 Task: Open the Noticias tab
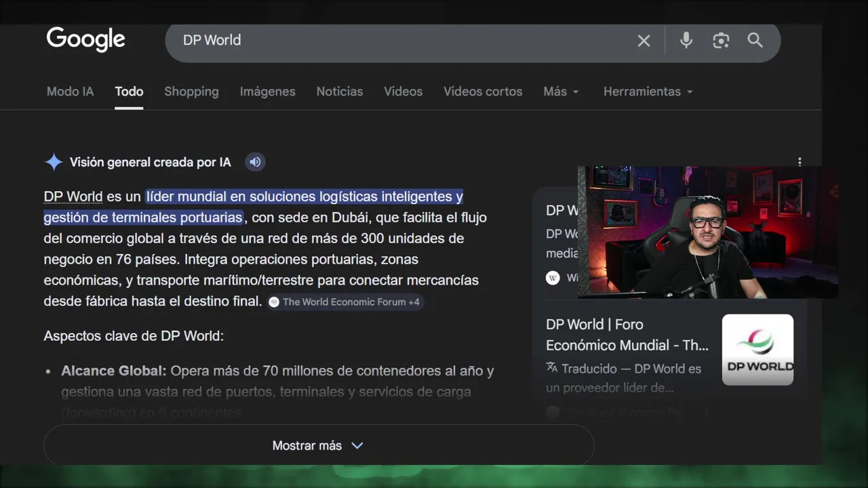coord(340,91)
